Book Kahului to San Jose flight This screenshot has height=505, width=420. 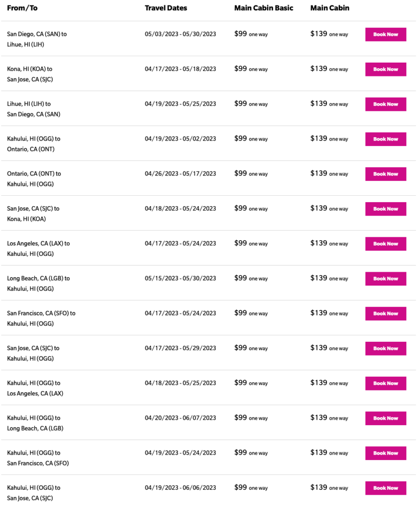point(385,488)
